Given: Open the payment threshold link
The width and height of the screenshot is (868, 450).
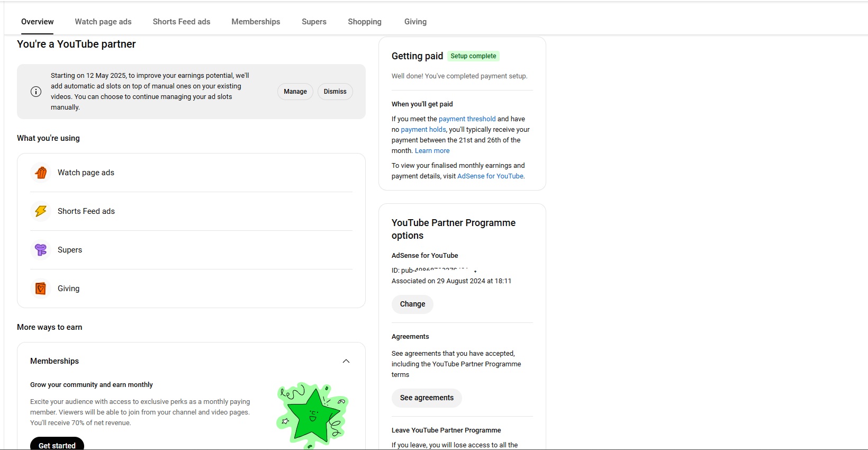Looking at the screenshot, I should click(x=467, y=119).
